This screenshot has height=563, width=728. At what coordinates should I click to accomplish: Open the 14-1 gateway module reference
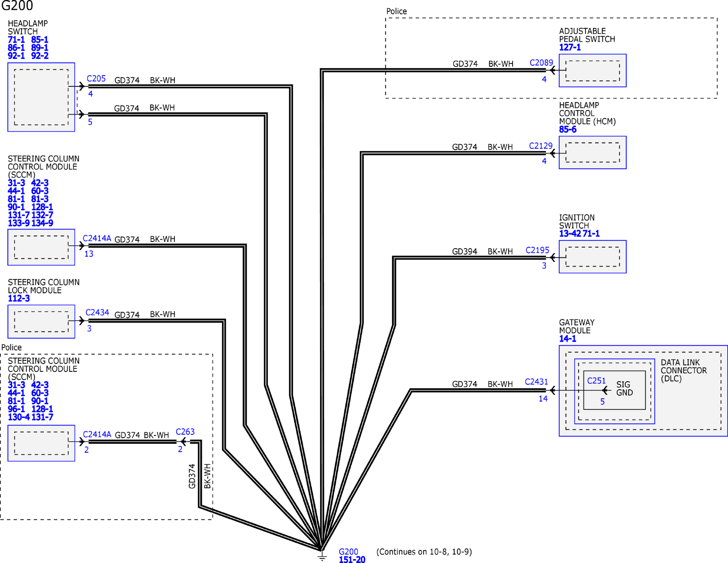[x=567, y=339]
